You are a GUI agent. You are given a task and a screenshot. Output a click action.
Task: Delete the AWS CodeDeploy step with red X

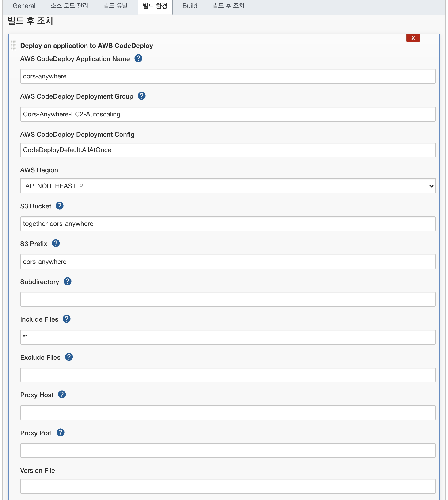click(x=413, y=38)
